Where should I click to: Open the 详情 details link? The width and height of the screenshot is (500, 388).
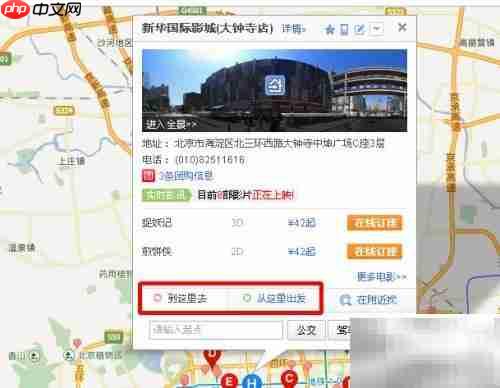(x=293, y=29)
